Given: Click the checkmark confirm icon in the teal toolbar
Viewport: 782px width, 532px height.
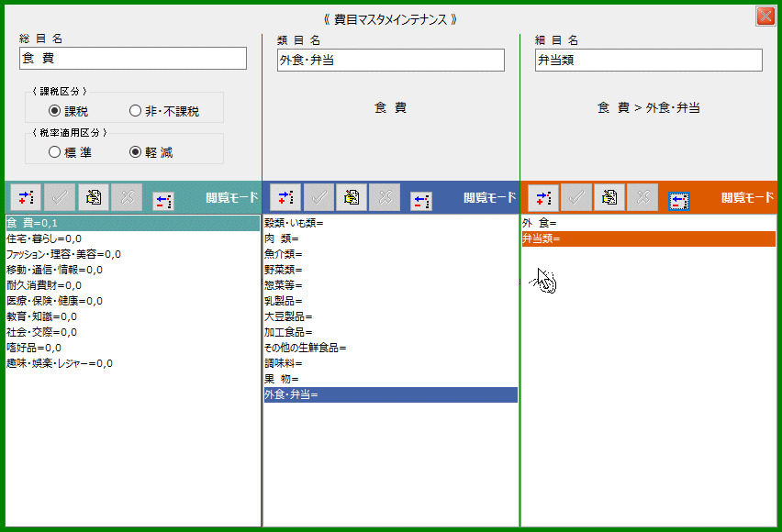Looking at the screenshot, I should [x=60, y=197].
